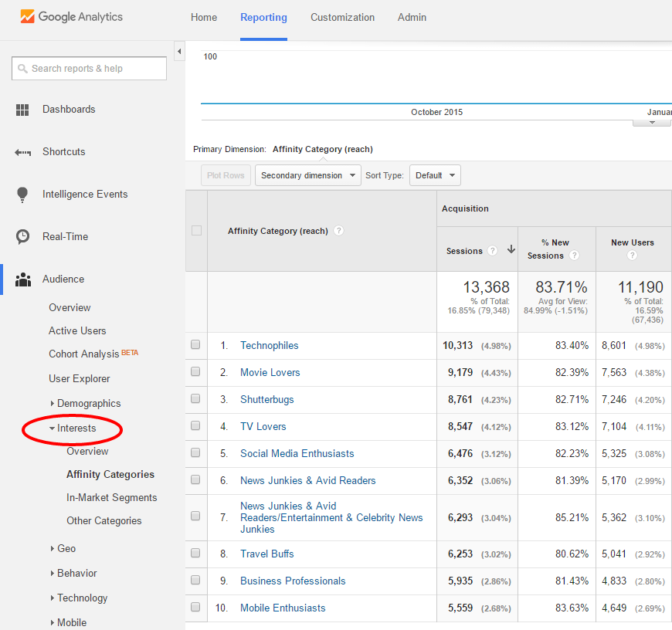Click the TV Lovers link
Viewport: 672px width, 630px height.
coord(263,427)
